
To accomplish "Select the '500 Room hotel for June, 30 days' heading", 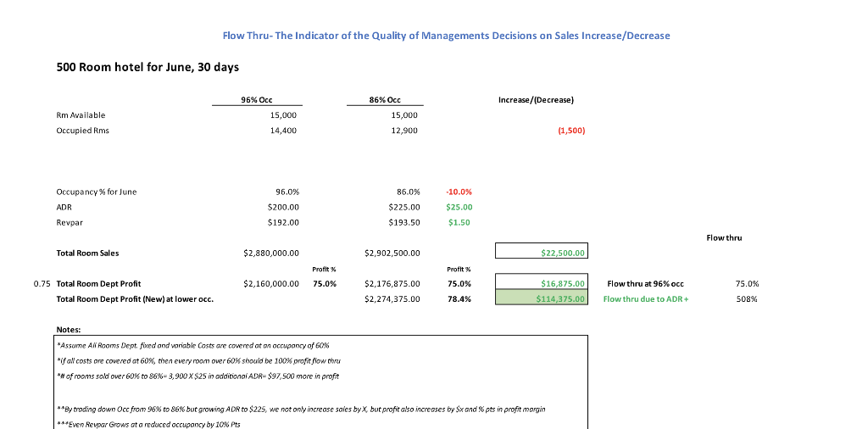I will pyautogui.click(x=147, y=67).
